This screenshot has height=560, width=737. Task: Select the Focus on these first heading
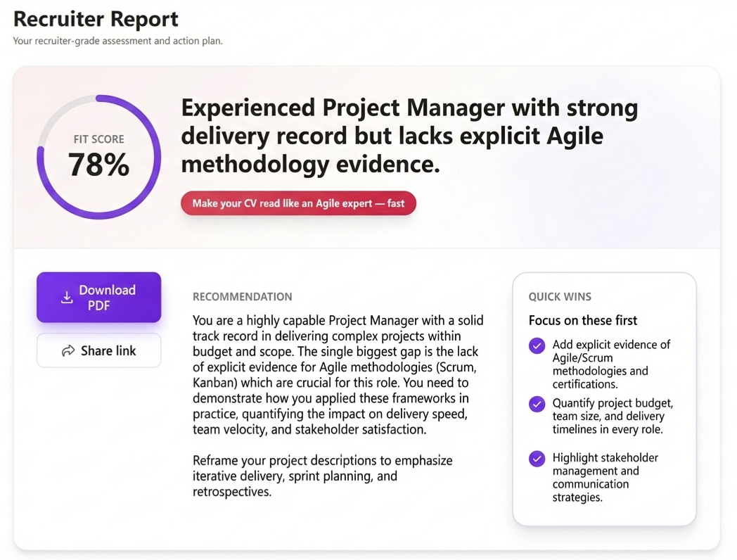(x=583, y=320)
